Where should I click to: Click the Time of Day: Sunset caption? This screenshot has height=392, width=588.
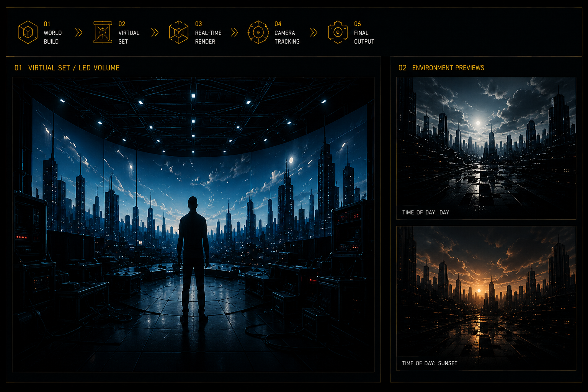pyautogui.click(x=430, y=363)
